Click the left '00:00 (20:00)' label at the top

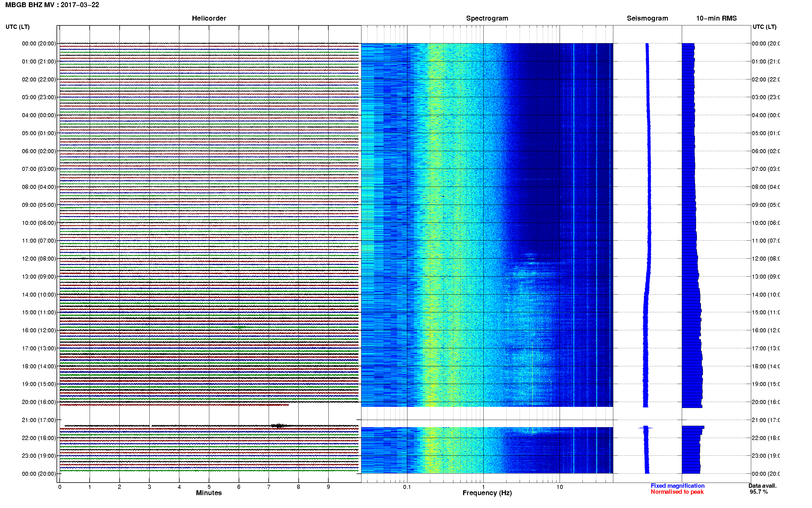click(39, 43)
